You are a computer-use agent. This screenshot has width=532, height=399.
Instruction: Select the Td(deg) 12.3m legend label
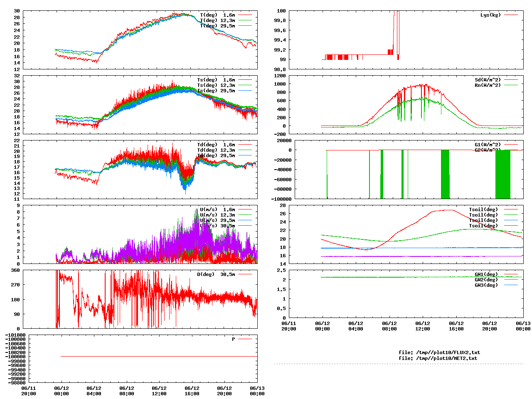[x=216, y=150]
